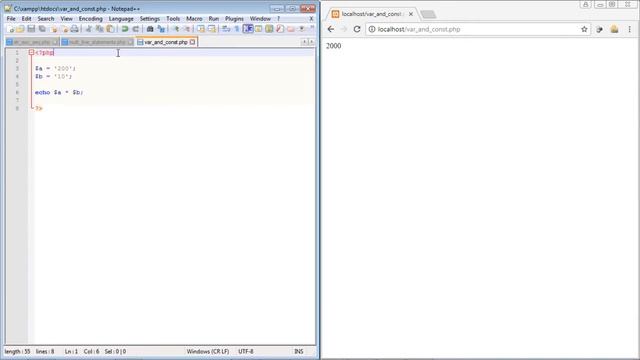Save the current file via toolbar
Screen dimensions: 640x360
click(x=31, y=29)
